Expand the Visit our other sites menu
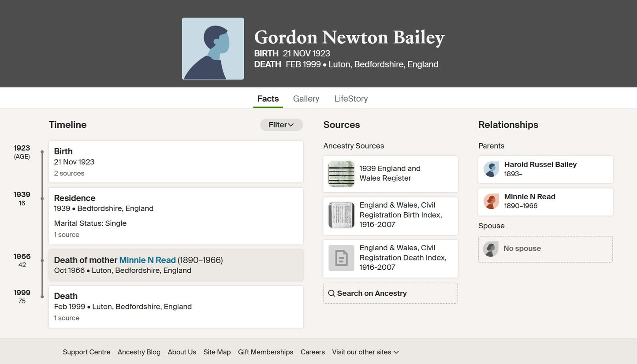The image size is (637, 364). click(x=365, y=352)
